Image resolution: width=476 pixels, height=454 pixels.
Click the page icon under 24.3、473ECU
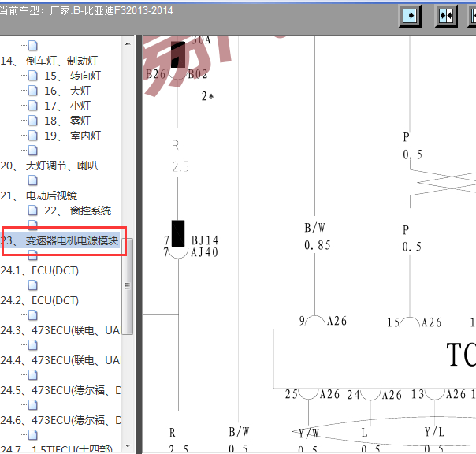click(x=33, y=345)
